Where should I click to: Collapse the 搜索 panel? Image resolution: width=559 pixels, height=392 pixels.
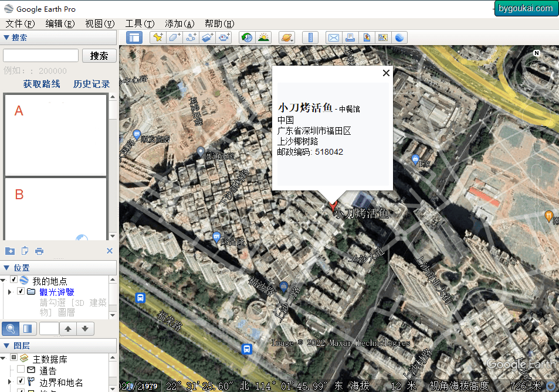6,38
